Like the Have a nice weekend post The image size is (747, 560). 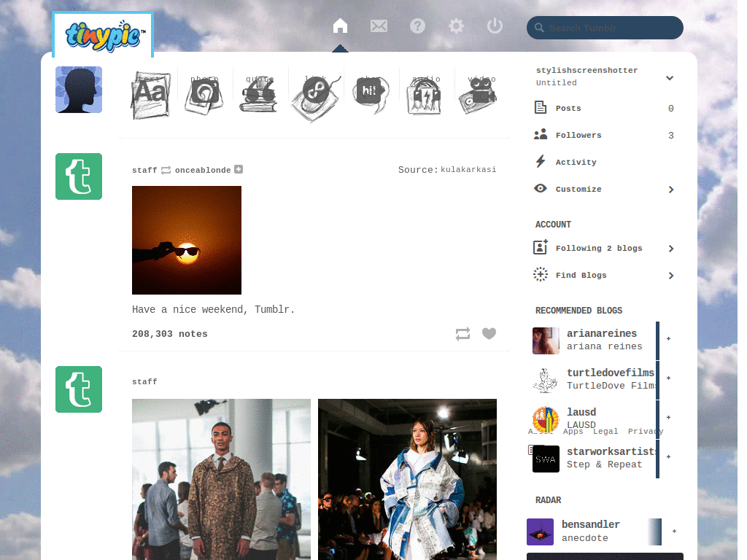489,333
